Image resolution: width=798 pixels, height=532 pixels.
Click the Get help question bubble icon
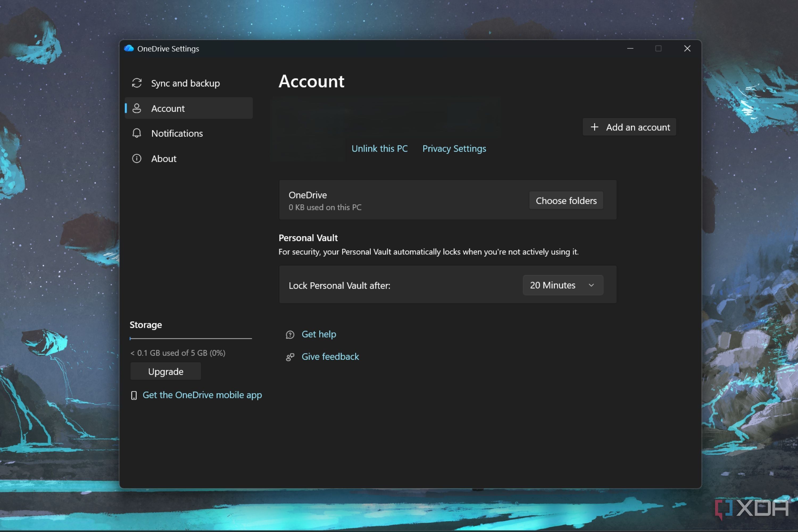(x=290, y=335)
